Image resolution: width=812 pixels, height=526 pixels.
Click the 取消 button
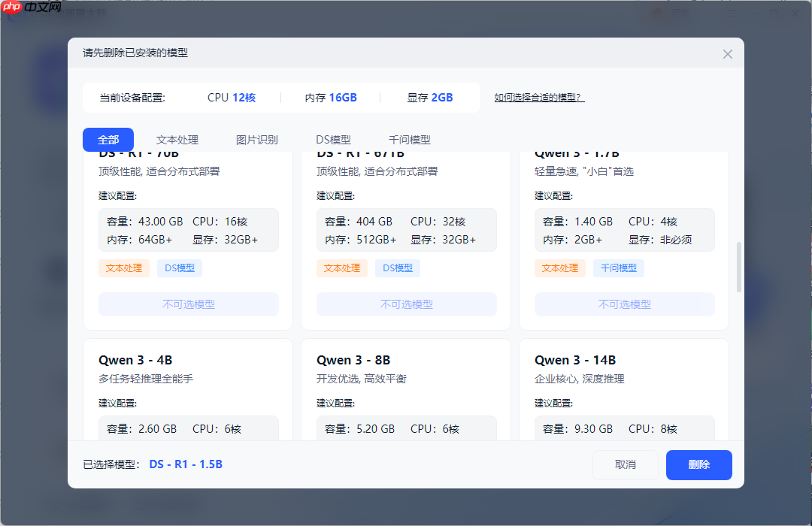pyautogui.click(x=626, y=465)
